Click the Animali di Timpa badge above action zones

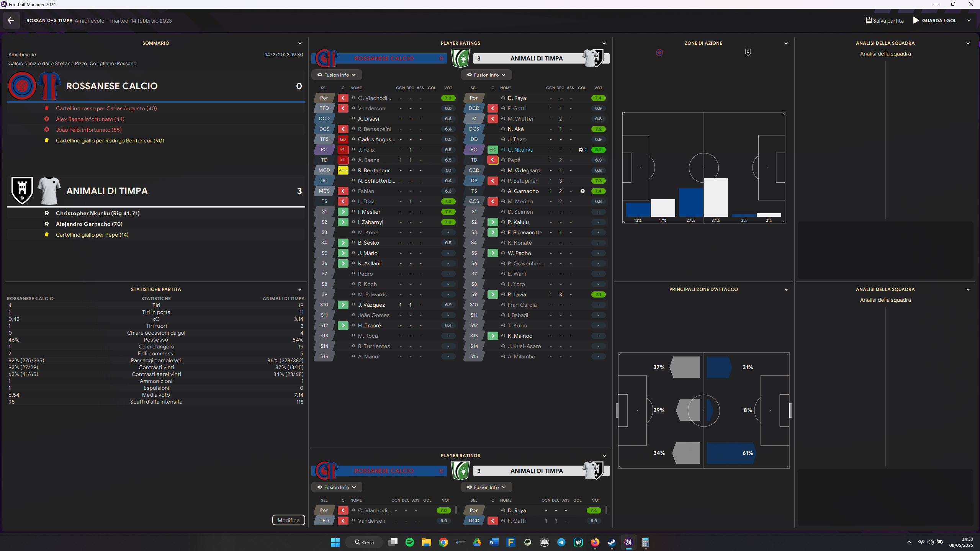[x=748, y=52]
